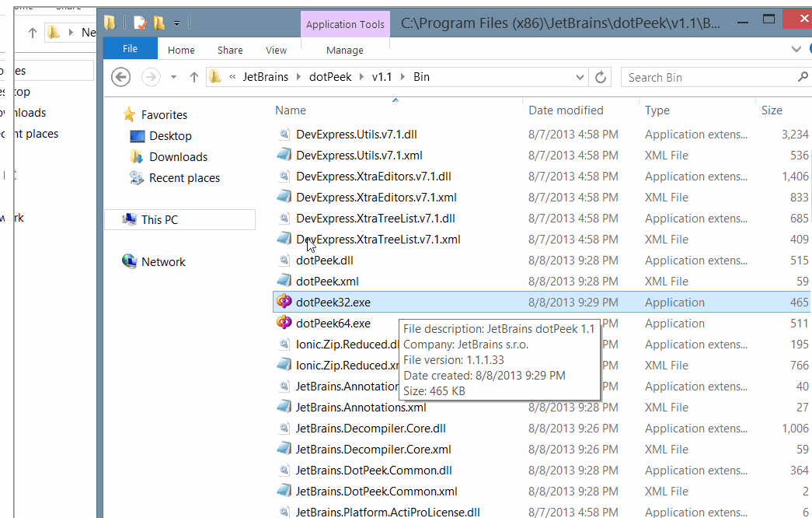Sort files by the Name column
This screenshot has height=518, width=812.
tap(291, 110)
